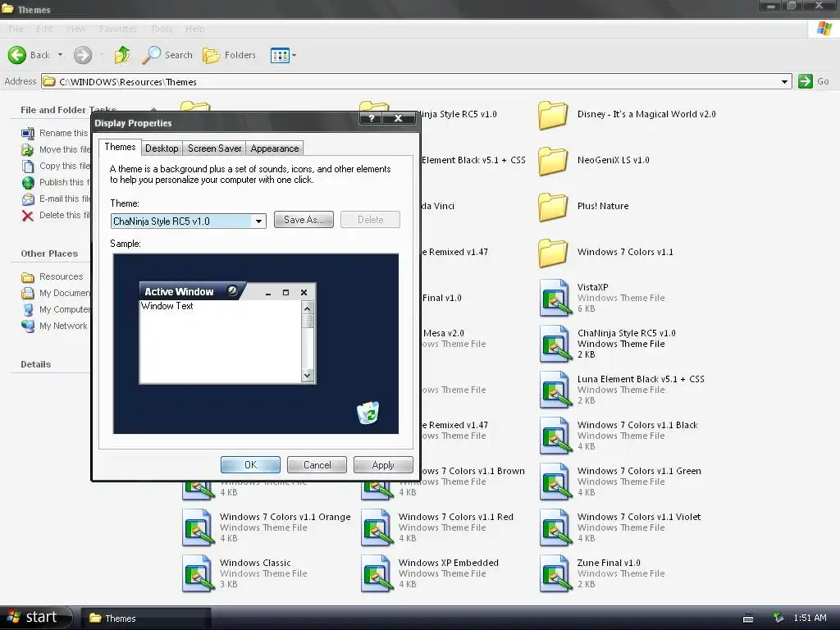Viewport: 840px width, 630px height.
Task: Open the Back button history dropdown
Action: (x=60, y=55)
